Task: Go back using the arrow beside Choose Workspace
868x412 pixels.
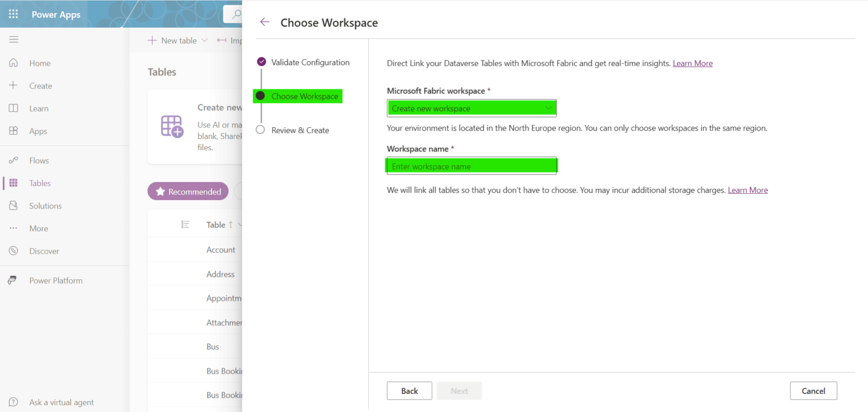Action: coord(264,21)
